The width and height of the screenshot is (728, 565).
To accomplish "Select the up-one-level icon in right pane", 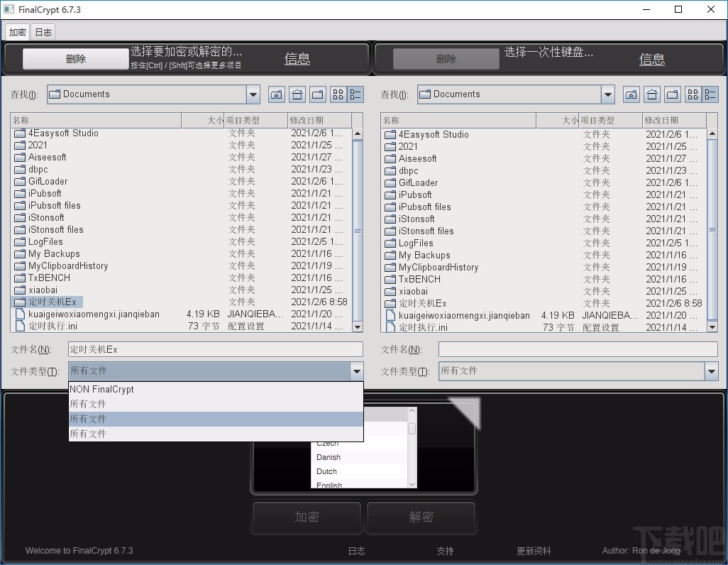I will pyautogui.click(x=631, y=94).
